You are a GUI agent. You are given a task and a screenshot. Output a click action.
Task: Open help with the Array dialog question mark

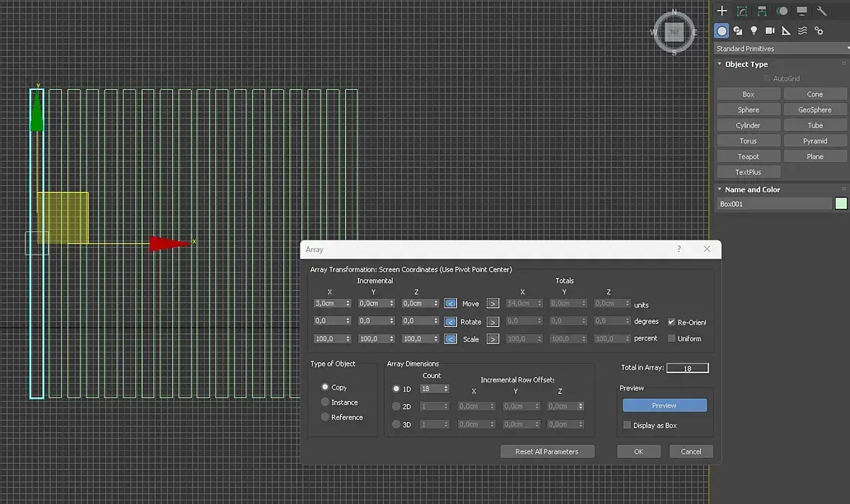(x=679, y=248)
